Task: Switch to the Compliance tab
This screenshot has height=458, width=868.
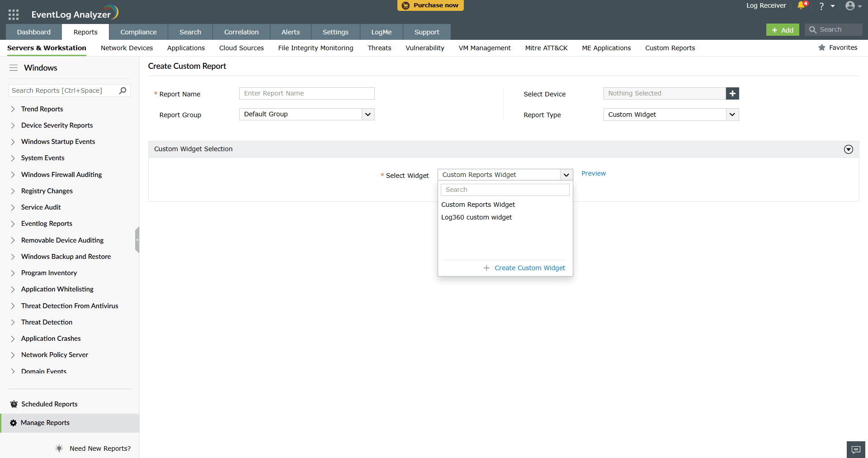Action: (138, 32)
